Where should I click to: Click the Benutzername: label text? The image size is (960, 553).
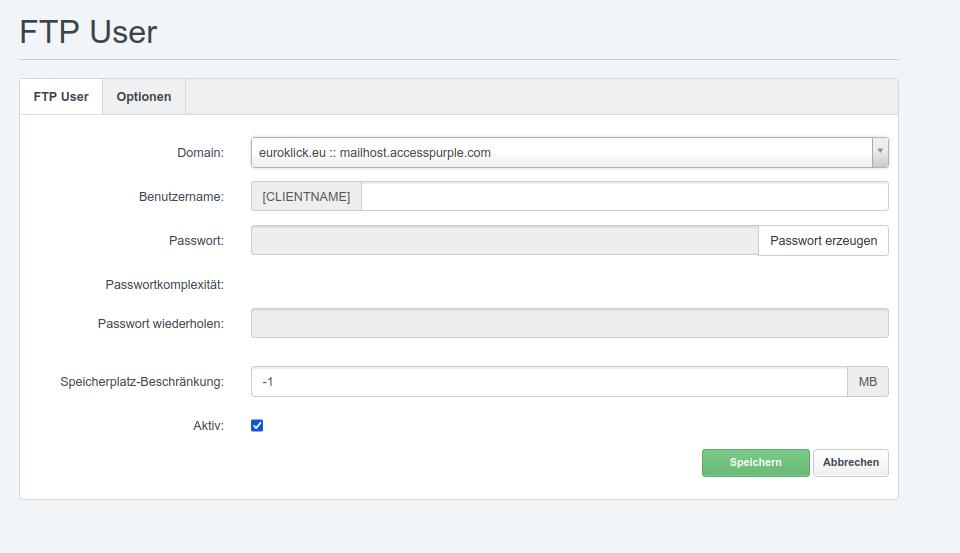181,197
